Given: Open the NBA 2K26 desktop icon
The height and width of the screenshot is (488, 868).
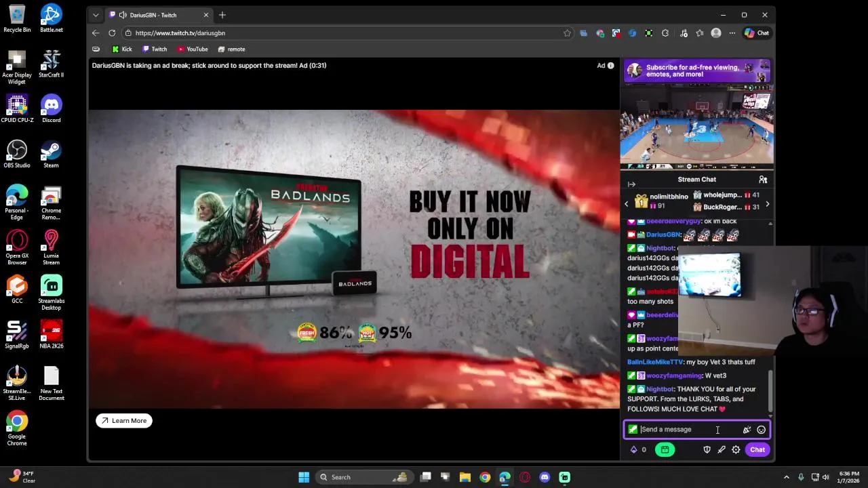Looking at the screenshot, I should (51, 334).
